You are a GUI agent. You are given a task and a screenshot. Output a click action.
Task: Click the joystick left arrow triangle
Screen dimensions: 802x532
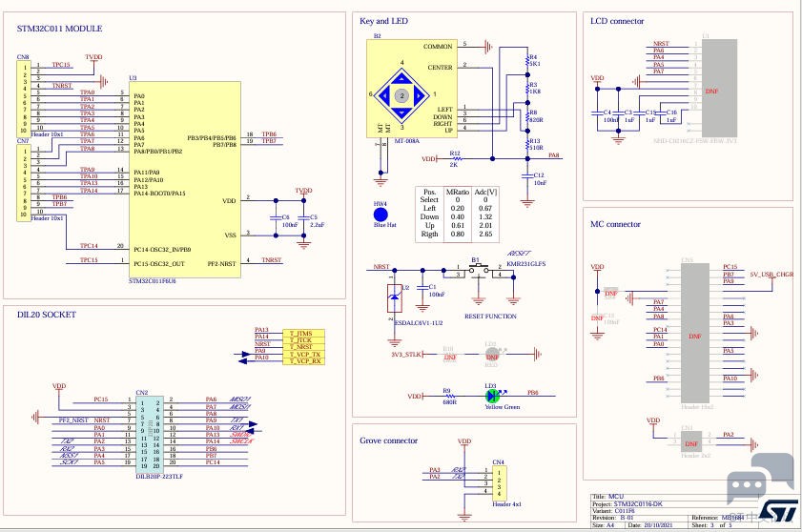point(384,95)
